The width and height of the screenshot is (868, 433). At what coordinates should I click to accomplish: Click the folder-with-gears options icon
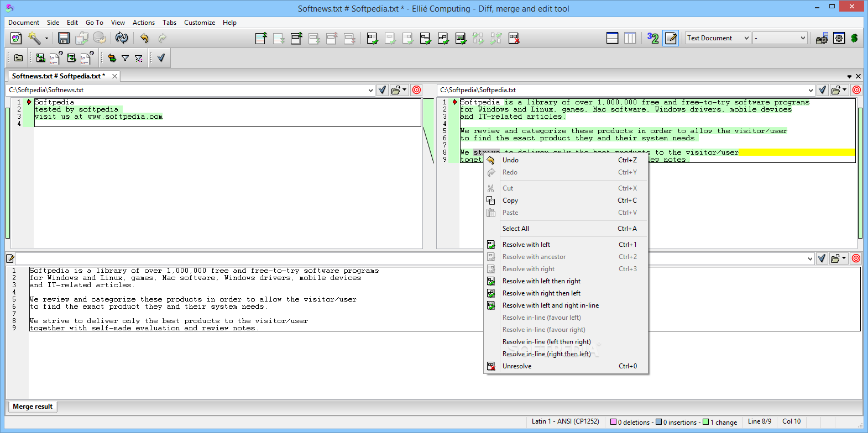[822, 38]
